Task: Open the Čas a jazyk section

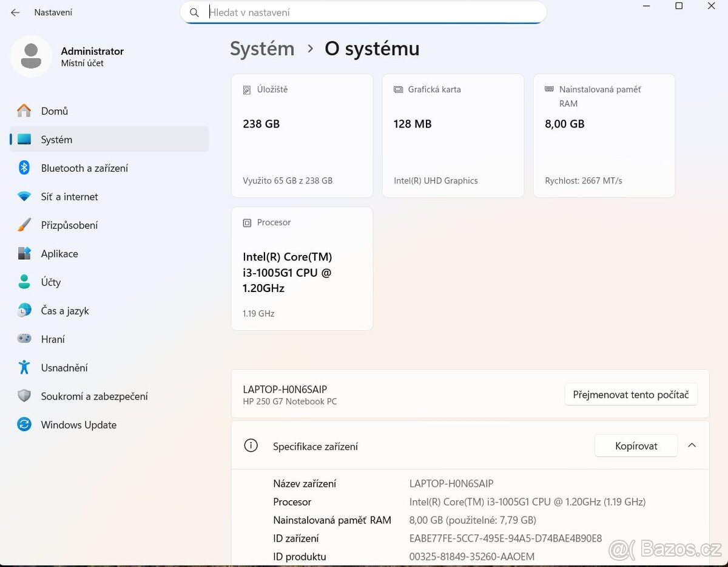Action: [65, 311]
